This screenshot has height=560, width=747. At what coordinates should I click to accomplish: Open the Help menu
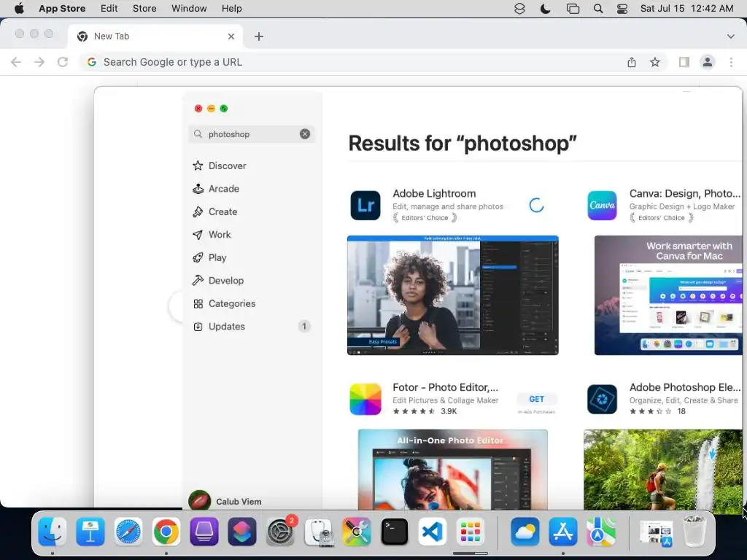tap(231, 9)
